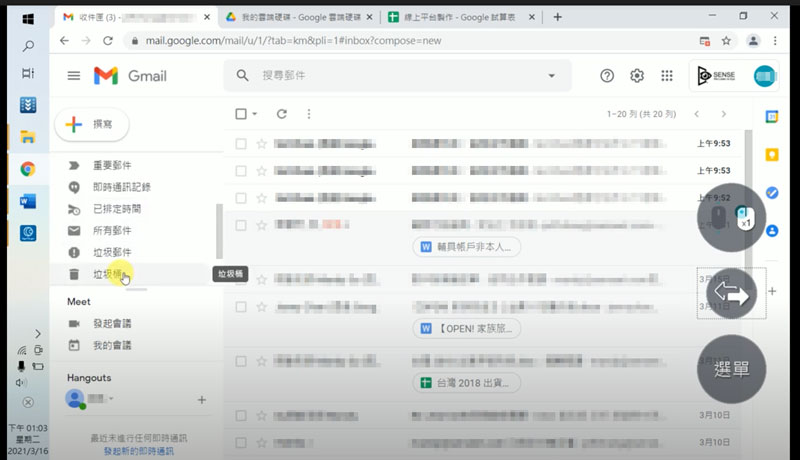Open Windows search magnifier in taskbar
The width and height of the screenshot is (800, 460).
tap(28, 46)
